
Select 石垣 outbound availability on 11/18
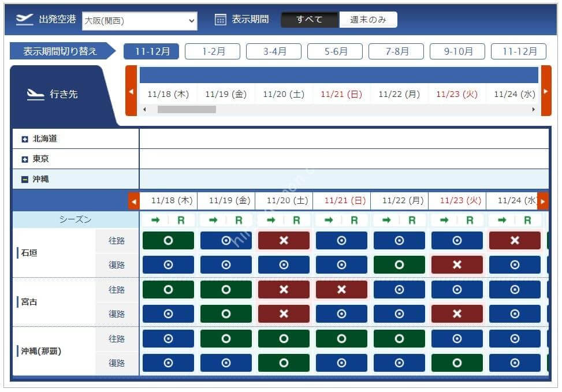point(168,240)
